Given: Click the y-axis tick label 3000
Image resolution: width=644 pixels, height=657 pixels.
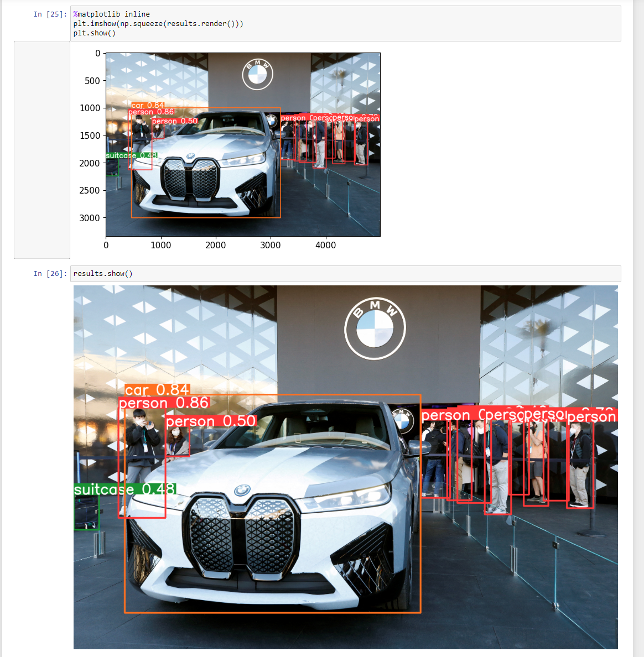Looking at the screenshot, I should (89, 218).
